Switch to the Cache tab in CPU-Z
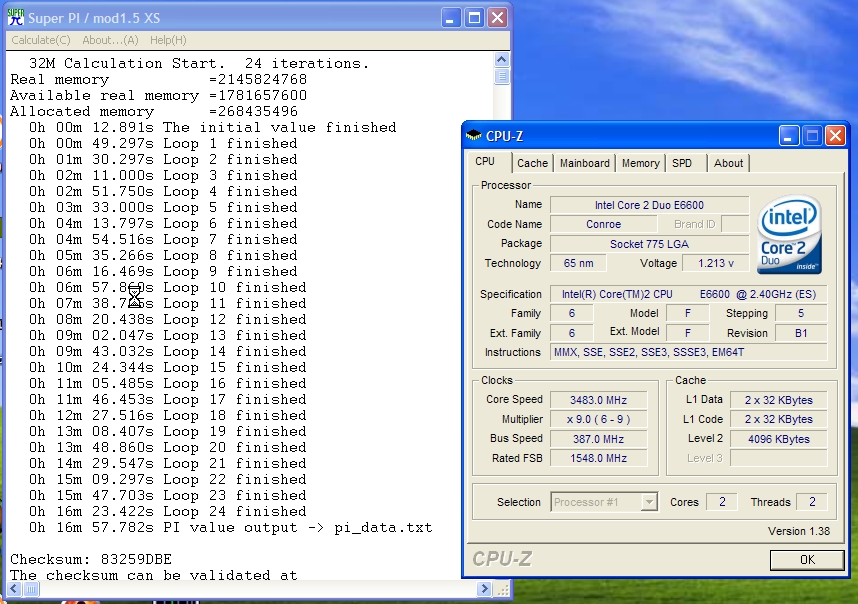The width and height of the screenshot is (858, 604). (x=532, y=163)
